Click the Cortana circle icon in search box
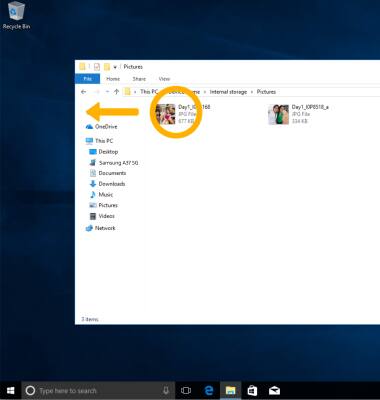 (x=30, y=391)
